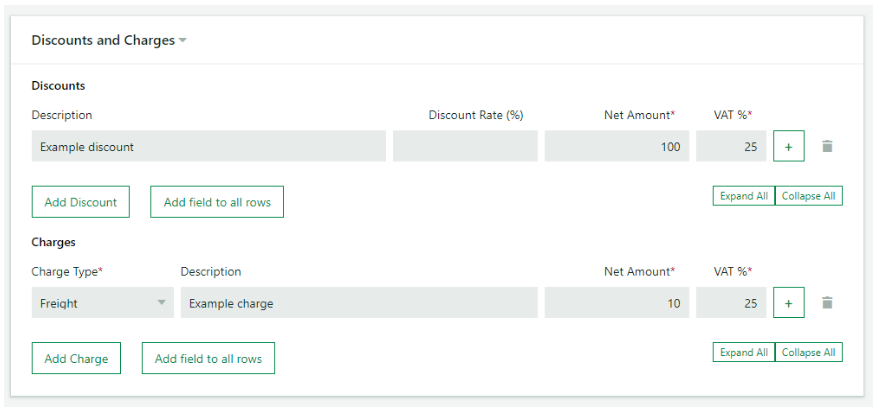Delete the Example charge row via trash icon
This screenshot has height=408, width=880.
827,303
